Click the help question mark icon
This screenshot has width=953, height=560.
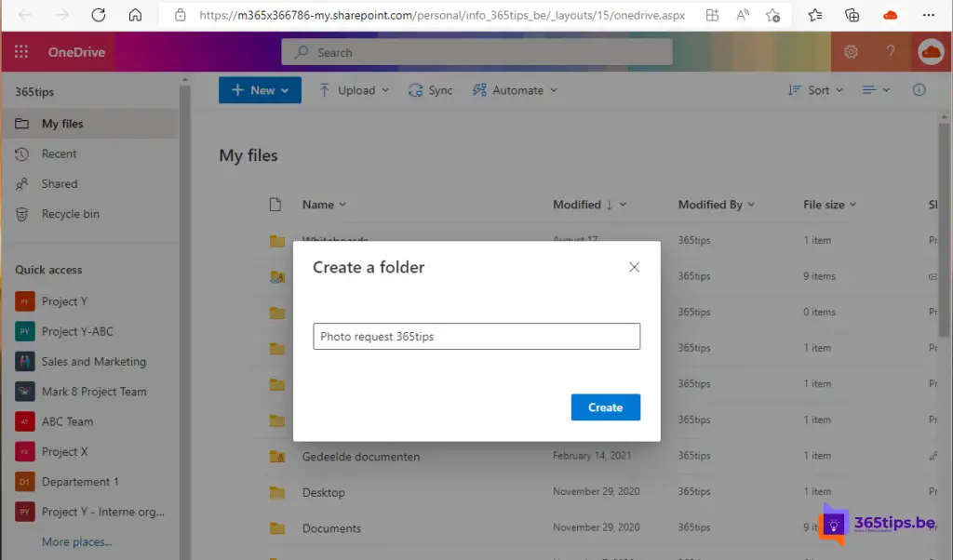[x=891, y=53]
